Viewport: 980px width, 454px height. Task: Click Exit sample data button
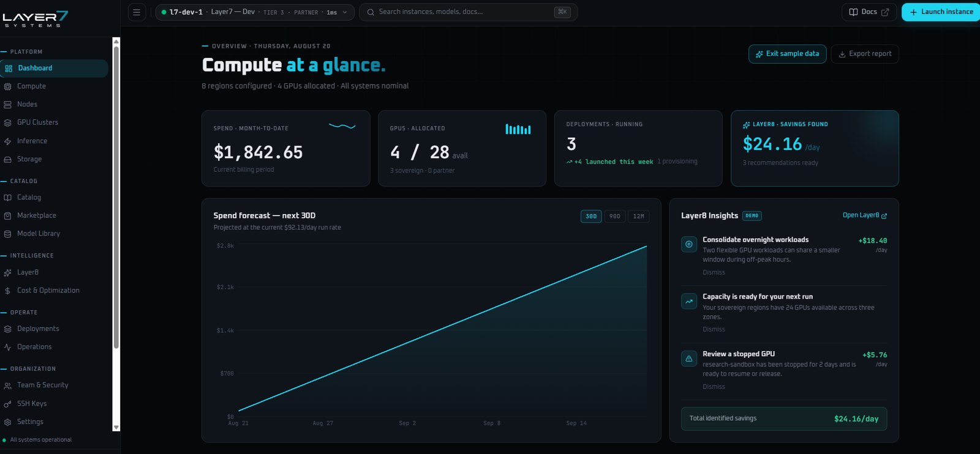(787, 54)
